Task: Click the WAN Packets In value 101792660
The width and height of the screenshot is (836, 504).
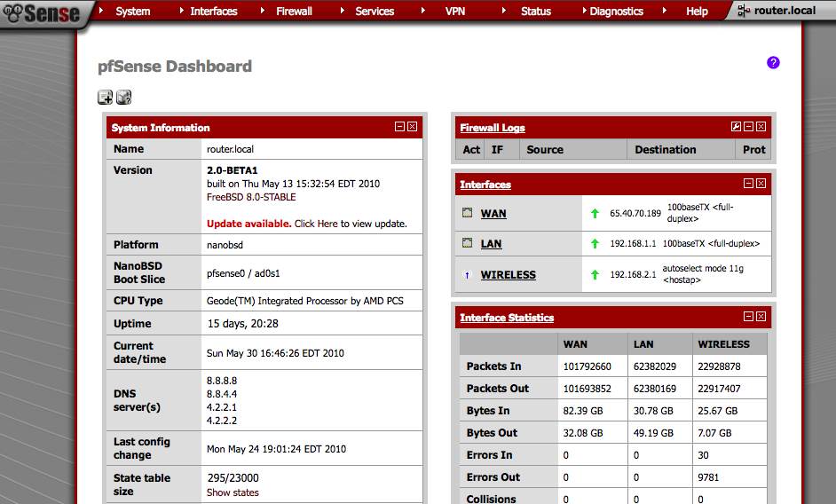Action: (587, 366)
